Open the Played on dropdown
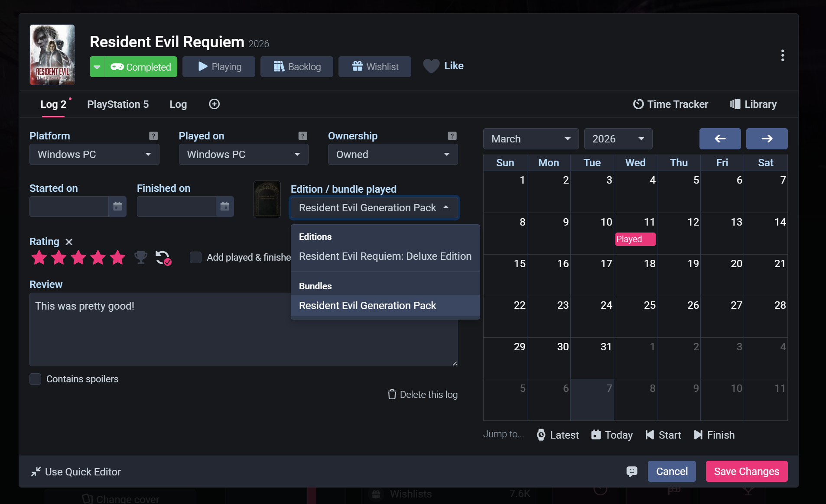Viewport: 826px width, 504px height. click(x=244, y=155)
